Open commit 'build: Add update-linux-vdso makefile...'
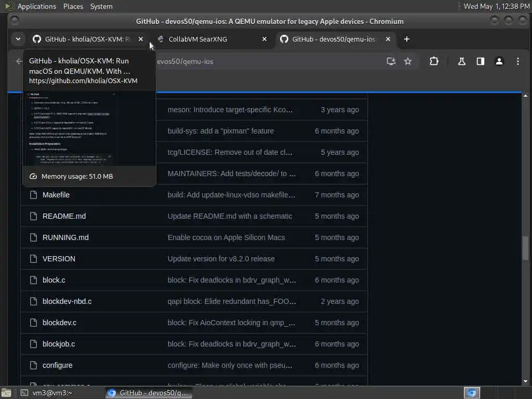The width and height of the screenshot is (532, 399). pyautogui.click(x=231, y=195)
